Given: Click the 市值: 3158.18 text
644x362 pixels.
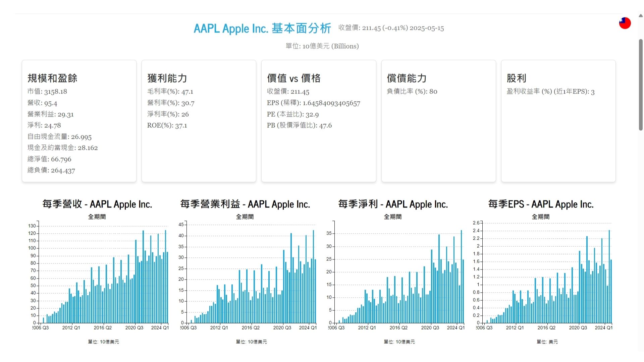Looking at the screenshot, I should (x=47, y=92).
